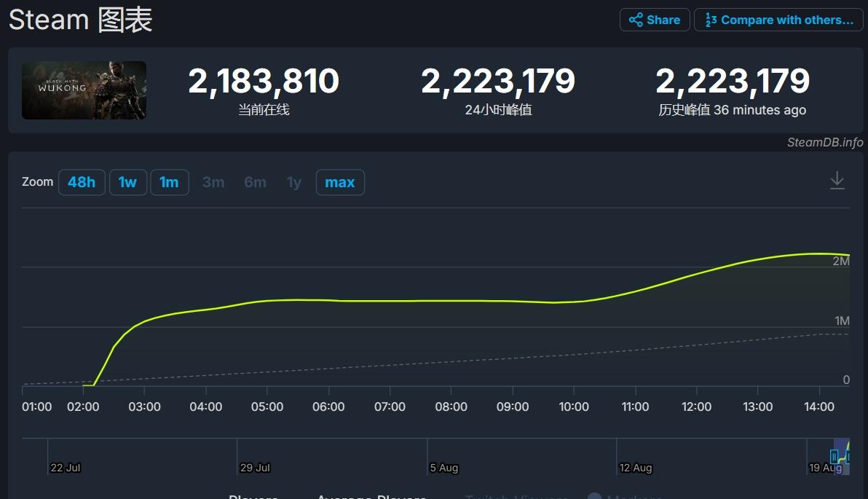The image size is (868, 499).
Task: Click the 24-hour peak value 2,223,179
Action: [498, 81]
